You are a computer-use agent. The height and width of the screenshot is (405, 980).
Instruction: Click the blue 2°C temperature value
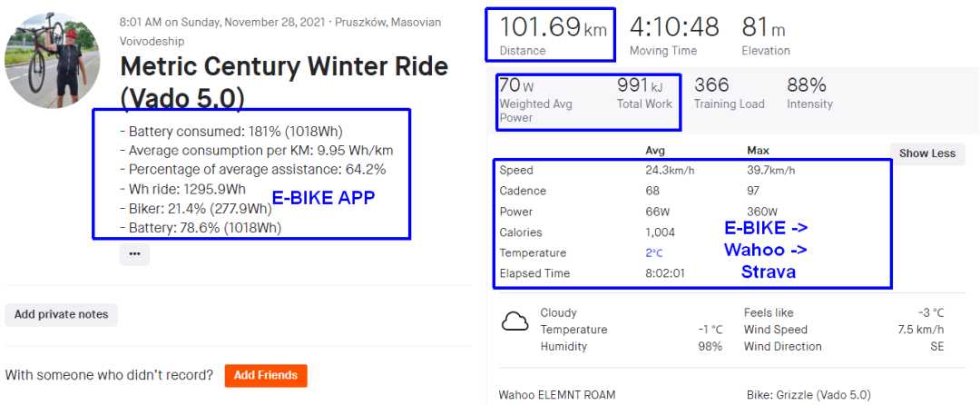pyautogui.click(x=654, y=252)
